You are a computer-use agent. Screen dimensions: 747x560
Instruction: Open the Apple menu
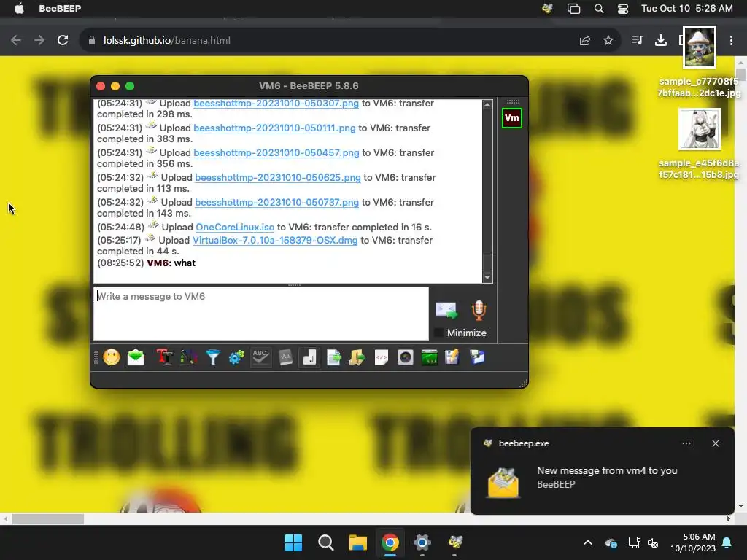point(19,9)
